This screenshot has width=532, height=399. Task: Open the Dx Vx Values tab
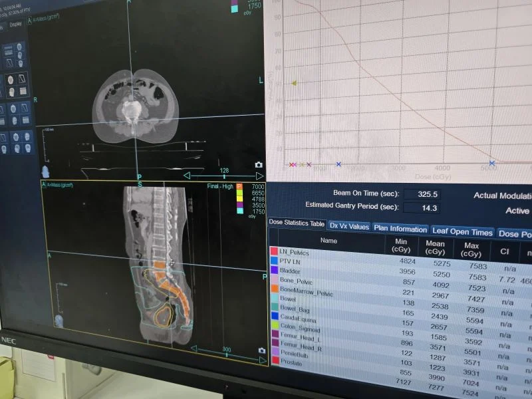[x=349, y=226]
